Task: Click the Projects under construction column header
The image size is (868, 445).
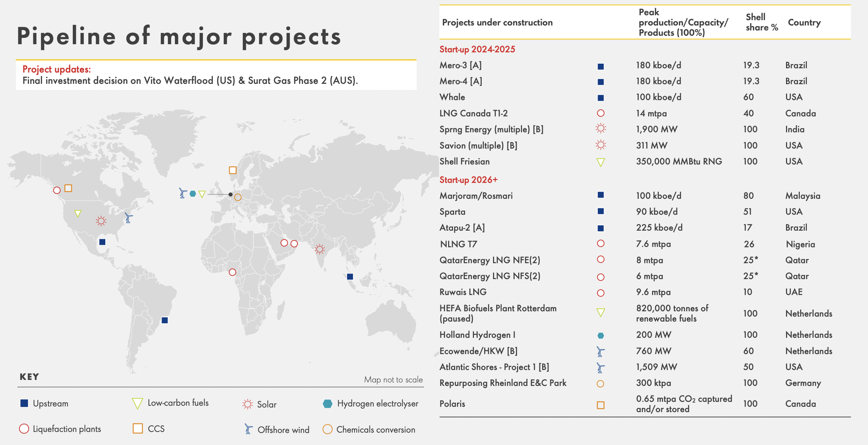Action: click(x=497, y=23)
